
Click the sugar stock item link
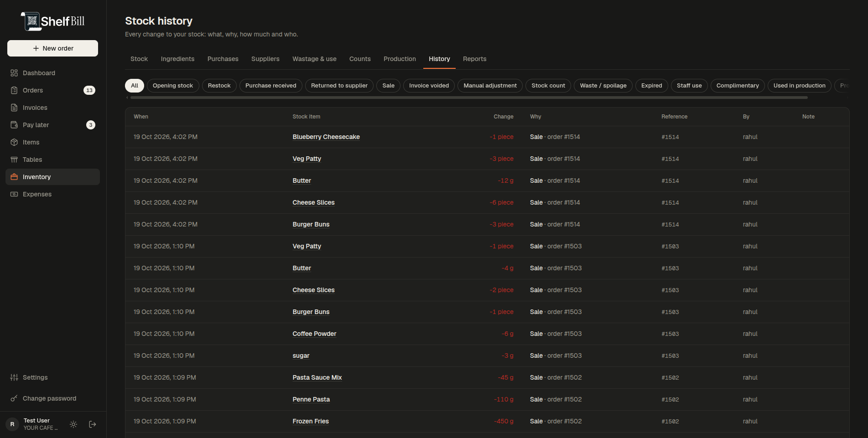pos(301,356)
